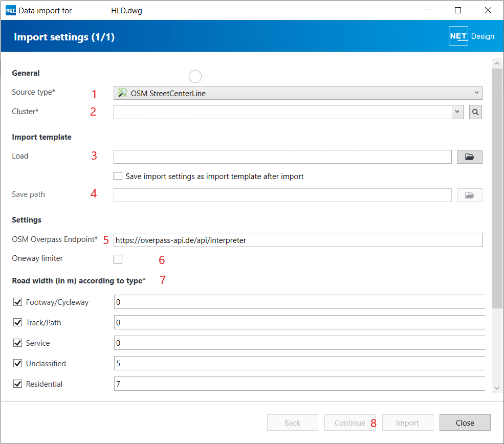Click the Cluster search magnifier icon
This screenshot has width=504, height=444.
pos(475,112)
